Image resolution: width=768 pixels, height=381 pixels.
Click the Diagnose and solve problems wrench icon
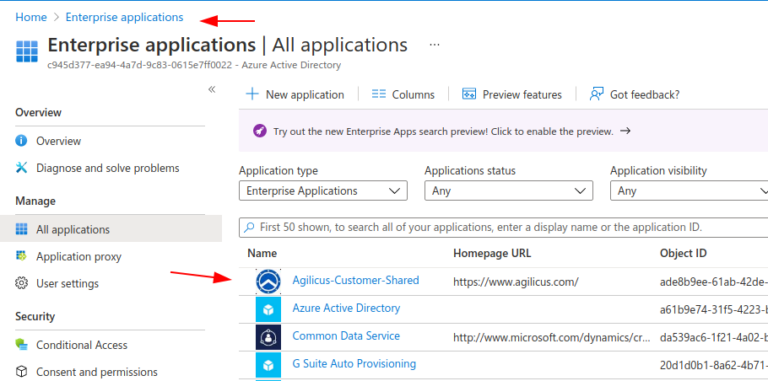click(x=21, y=168)
